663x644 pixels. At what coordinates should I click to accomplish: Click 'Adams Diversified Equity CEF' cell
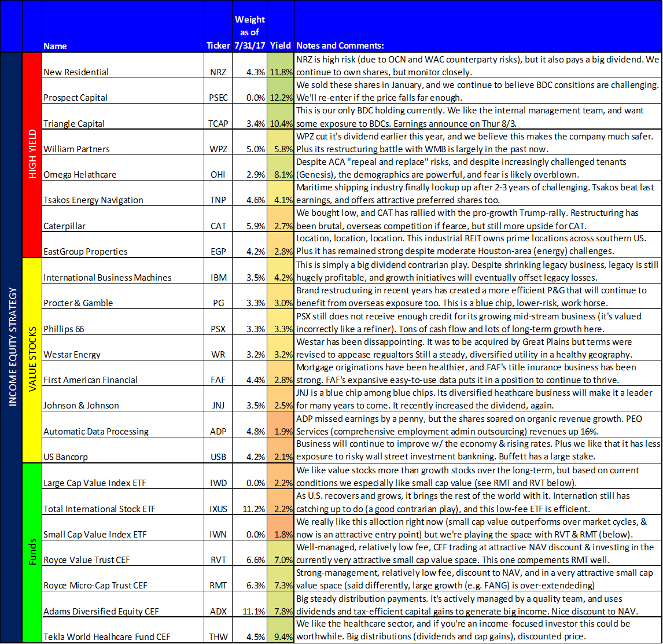pos(123,604)
